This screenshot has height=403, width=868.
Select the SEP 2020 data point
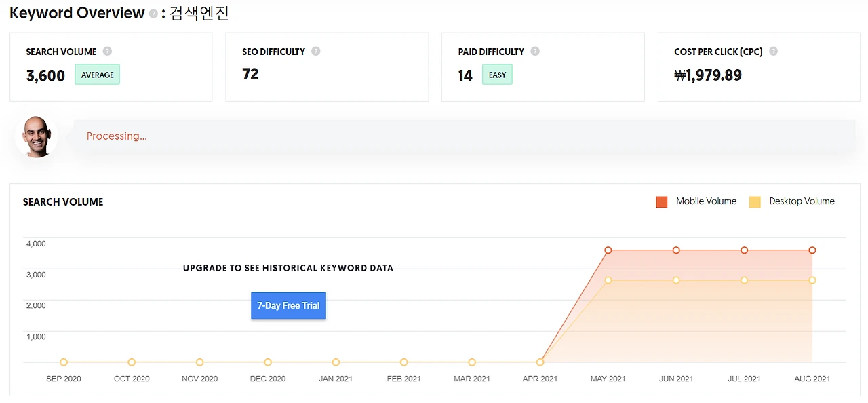pyautogui.click(x=64, y=362)
